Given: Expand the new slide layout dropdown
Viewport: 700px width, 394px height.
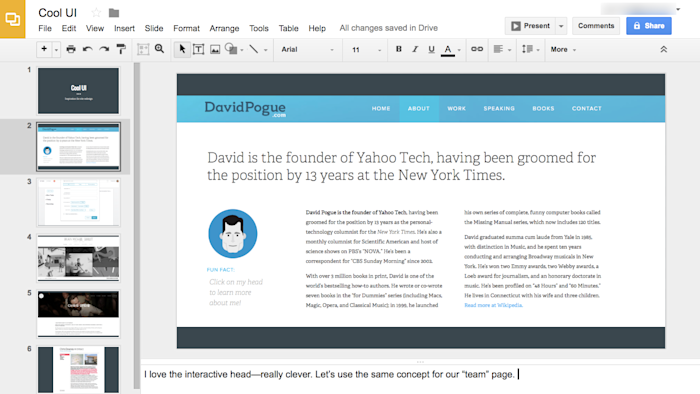Looking at the screenshot, I should coord(56,50).
